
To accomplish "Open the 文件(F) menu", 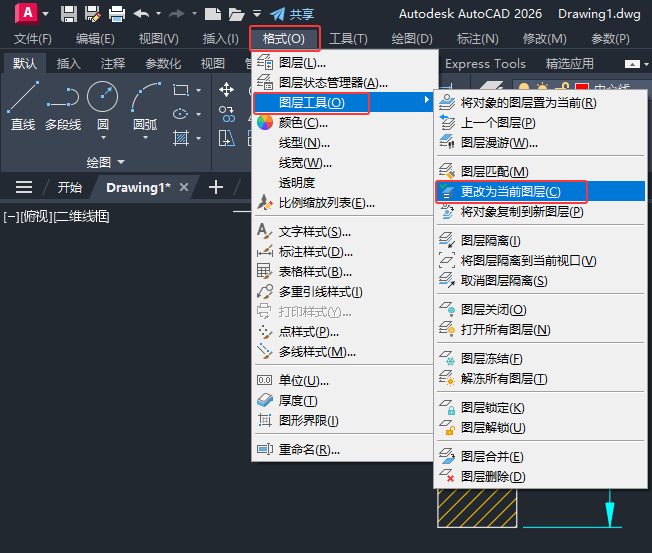I will 32,39.
